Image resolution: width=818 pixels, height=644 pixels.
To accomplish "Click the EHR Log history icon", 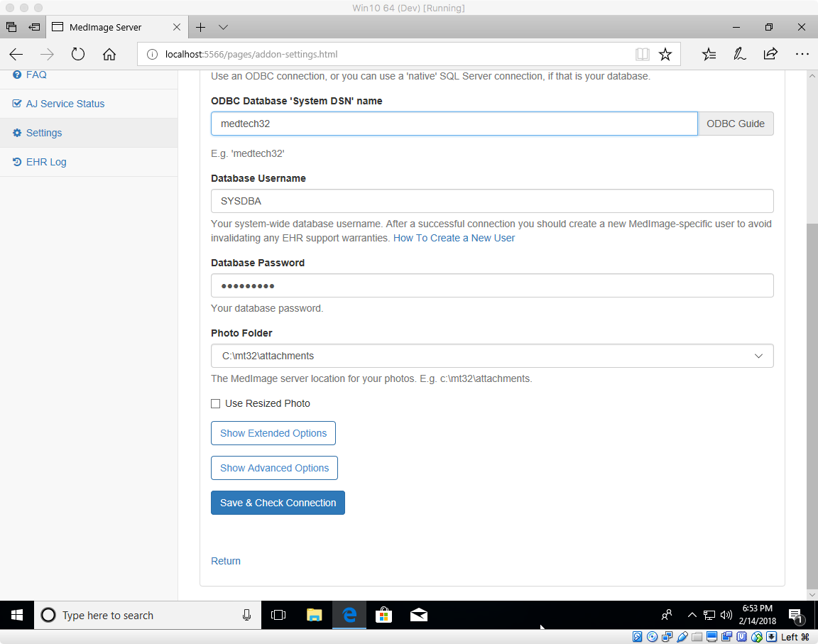I will [x=17, y=162].
